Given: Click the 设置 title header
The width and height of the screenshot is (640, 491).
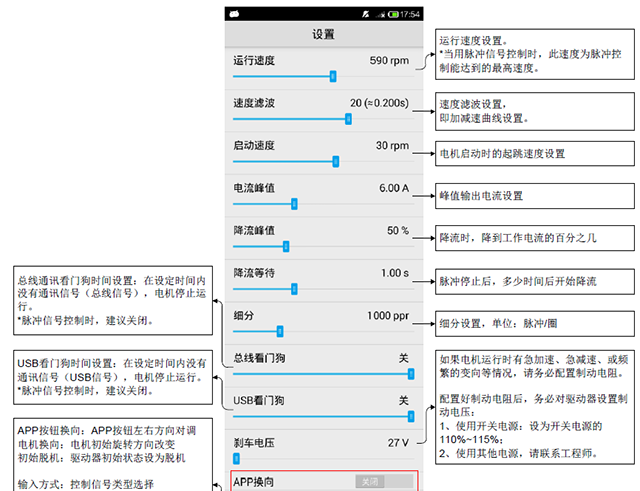Looking at the screenshot, I should (324, 34).
